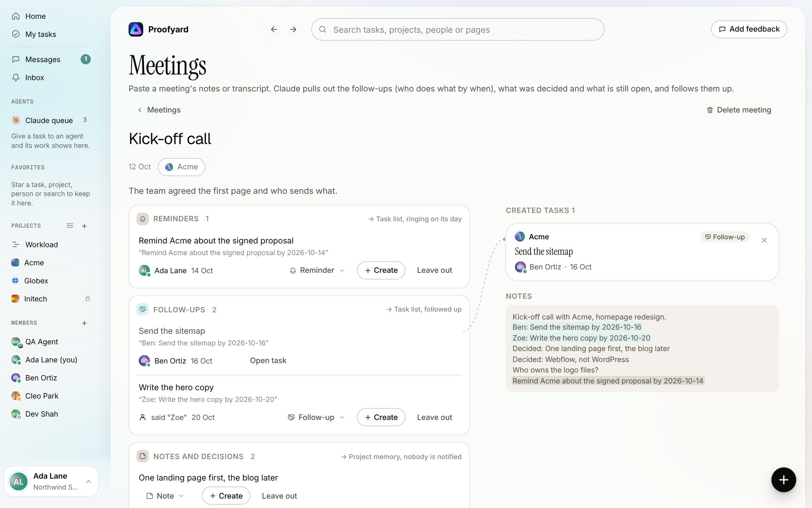Select Cleo Park in the members list
The height and width of the screenshot is (508, 812).
(51, 396)
